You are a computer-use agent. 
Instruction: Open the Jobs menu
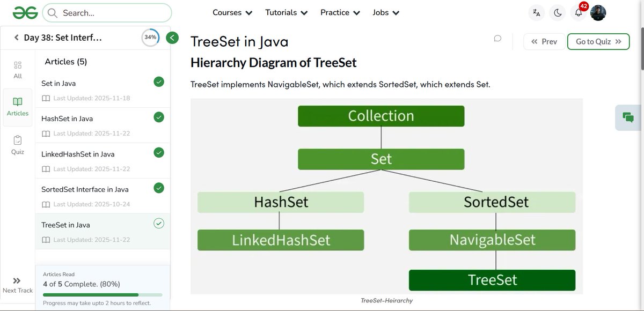tap(385, 12)
